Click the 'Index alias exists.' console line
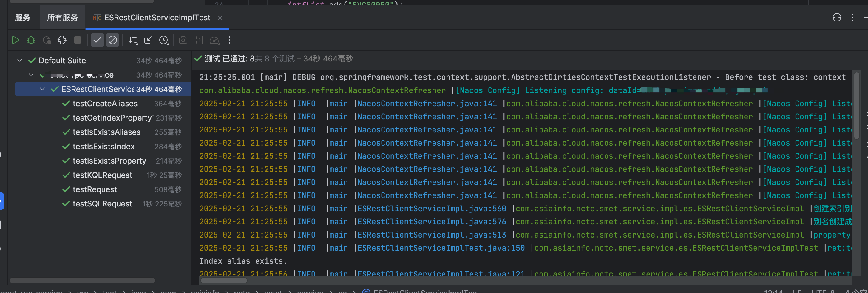Image resolution: width=868 pixels, height=293 pixels. coord(243,261)
